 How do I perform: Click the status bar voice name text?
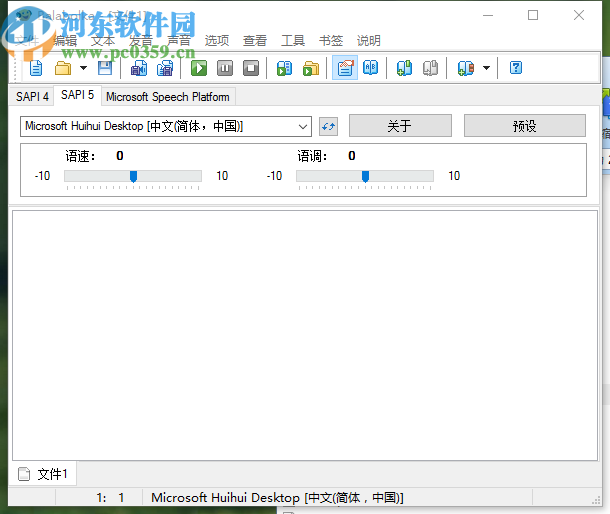(277, 498)
